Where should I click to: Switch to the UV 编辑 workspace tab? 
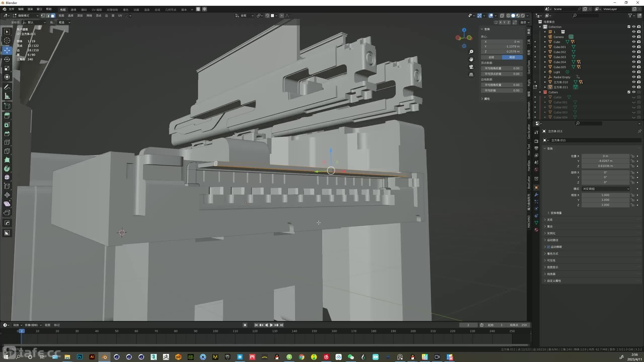pos(97,10)
